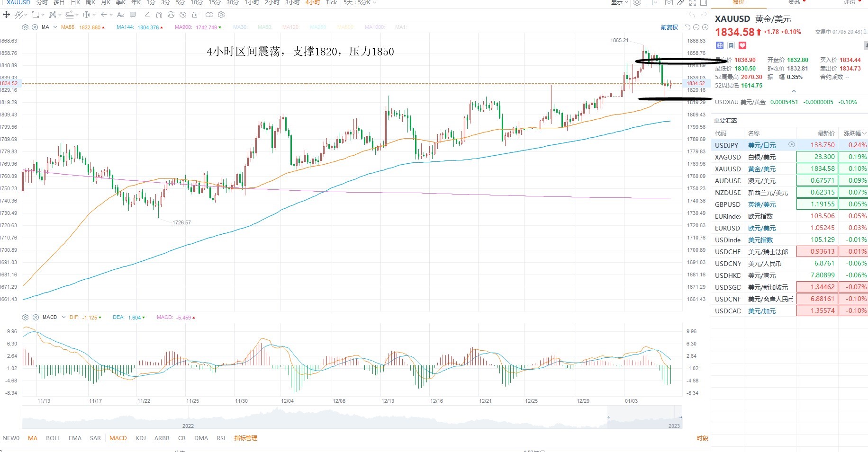The height and width of the screenshot is (452, 868).
Task: Hide all drawings with eye-slash icon
Action: tap(183, 15)
